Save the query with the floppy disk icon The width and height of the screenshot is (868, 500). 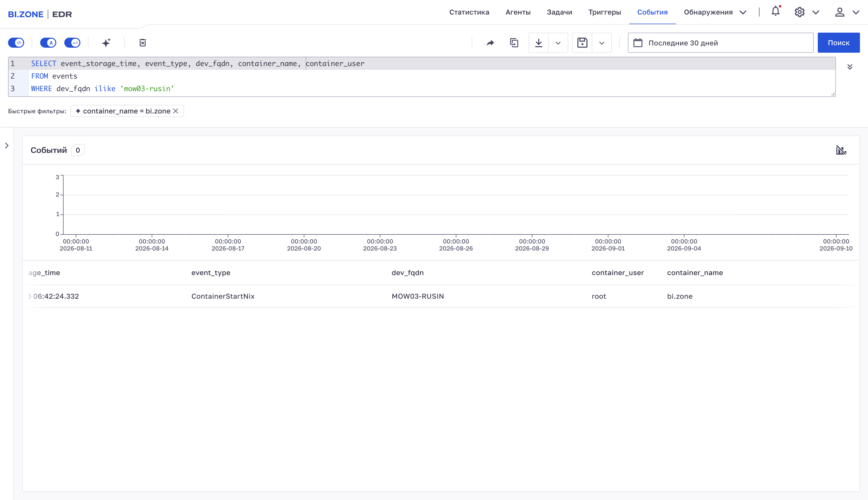[582, 43]
